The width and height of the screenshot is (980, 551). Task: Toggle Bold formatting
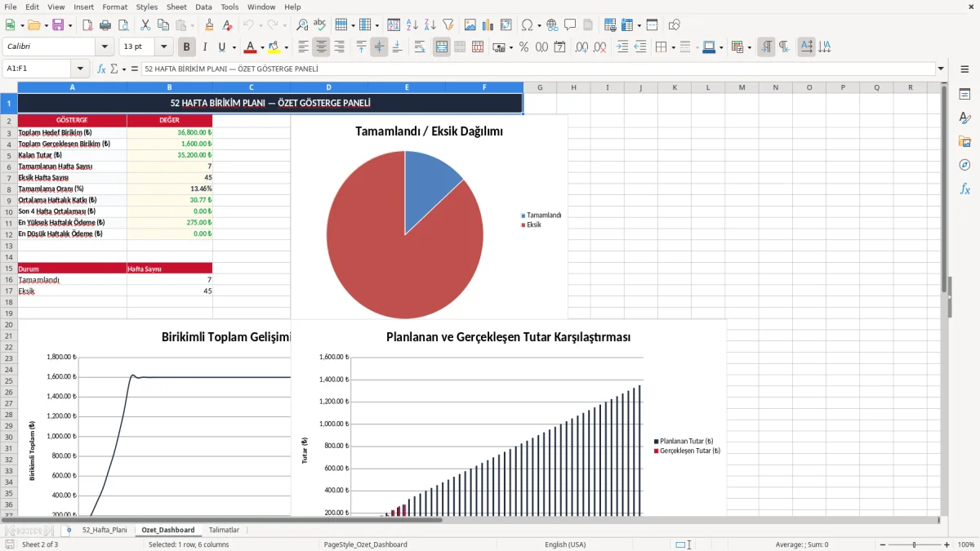187,47
